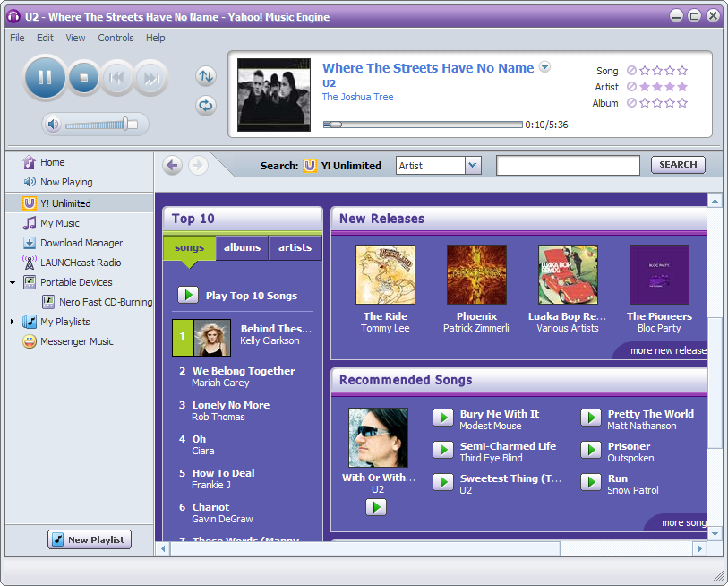Navigate back with the back arrow
Screen dimensions: 728x586
coord(172,165)
